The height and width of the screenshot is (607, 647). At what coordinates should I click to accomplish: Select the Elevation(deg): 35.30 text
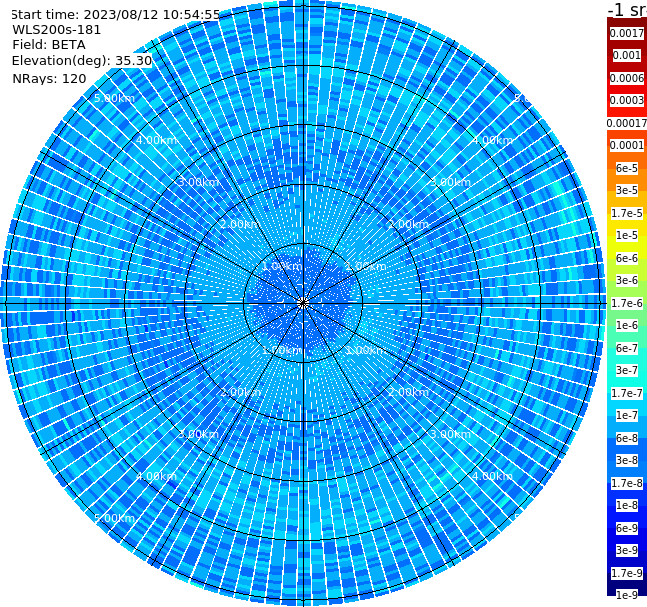(82, 61)
